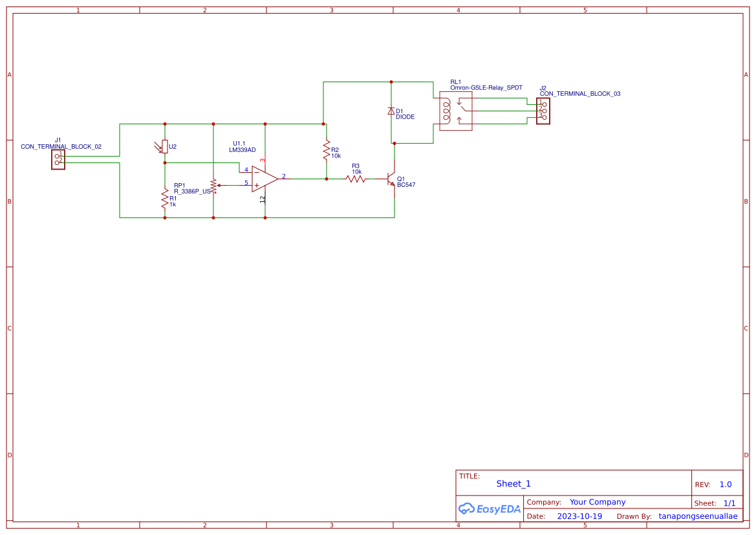This screenshot has height=535, width=756.
Task: Select the photoresistor symbol U2
Action: [165, 147]
